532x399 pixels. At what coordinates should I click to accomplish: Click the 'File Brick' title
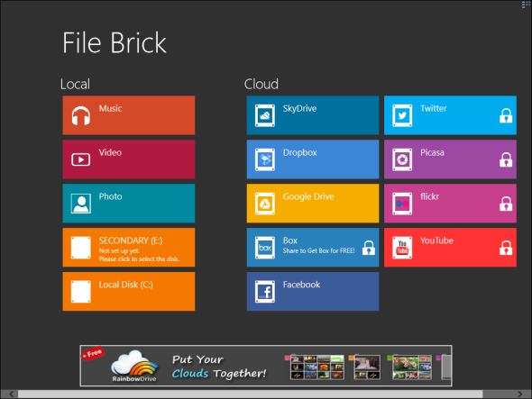115,42
